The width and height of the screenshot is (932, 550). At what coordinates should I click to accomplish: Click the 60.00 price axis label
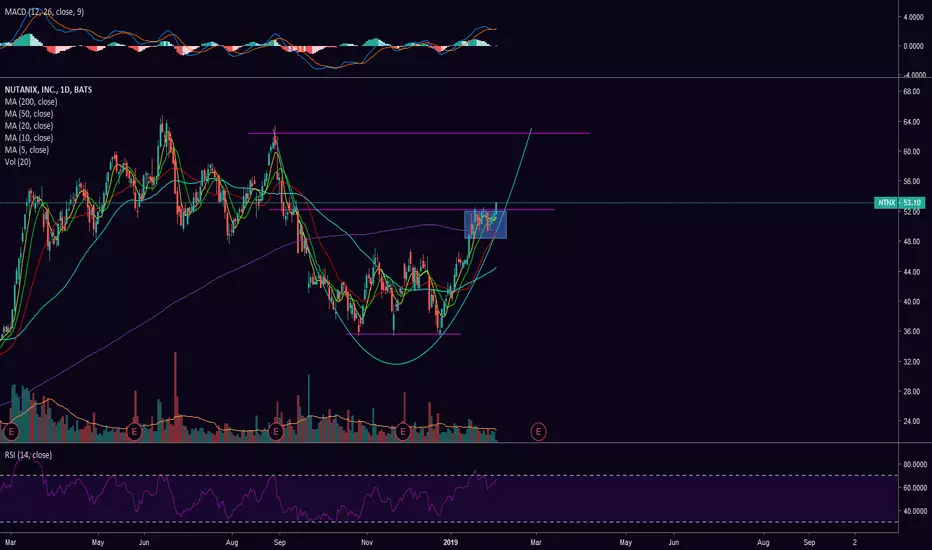pyautogui.click(x=911, y=152)
